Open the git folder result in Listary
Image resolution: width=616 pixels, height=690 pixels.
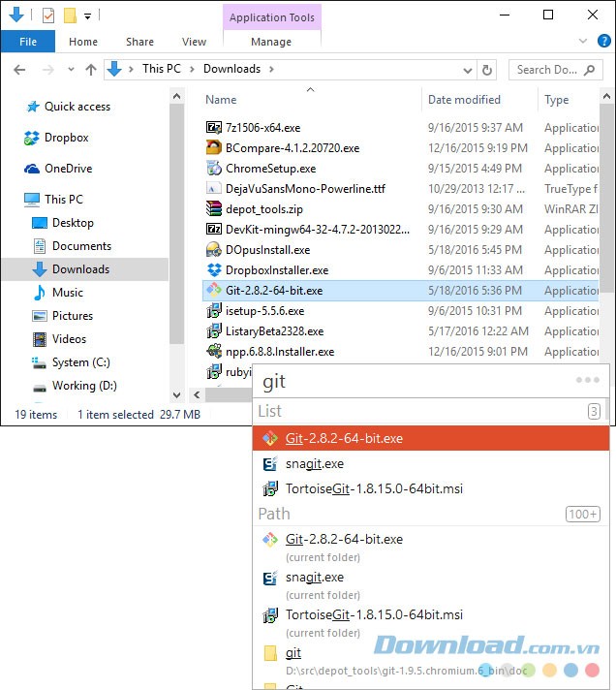[431, 661]
